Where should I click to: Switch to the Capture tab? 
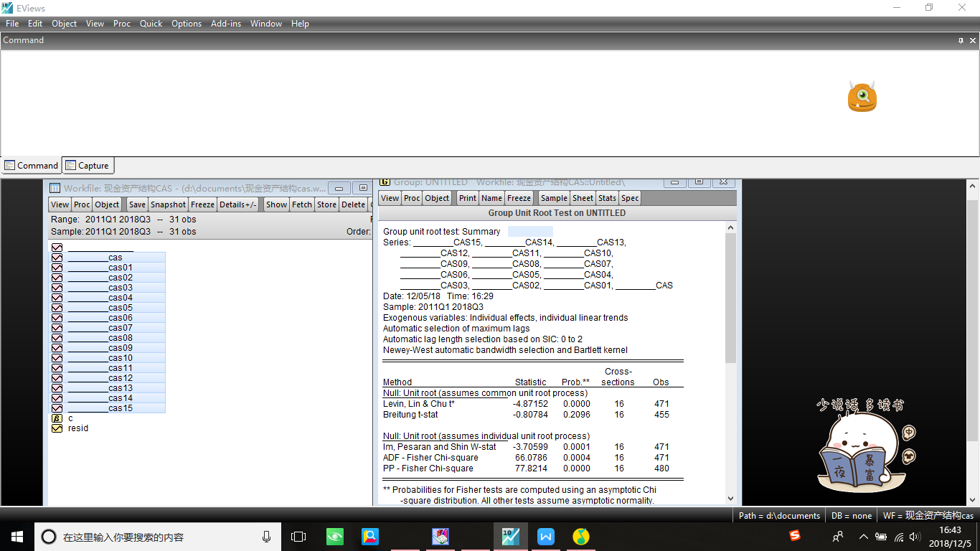pos(88,166)
